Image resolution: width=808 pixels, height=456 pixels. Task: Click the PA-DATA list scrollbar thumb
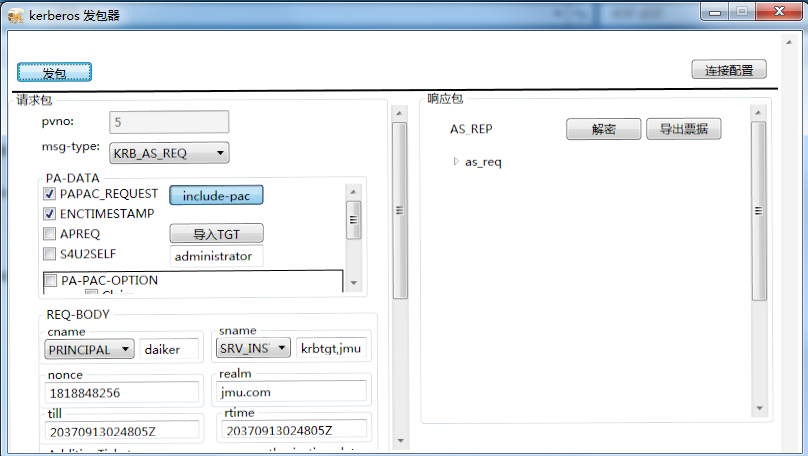tap(354, 220)
